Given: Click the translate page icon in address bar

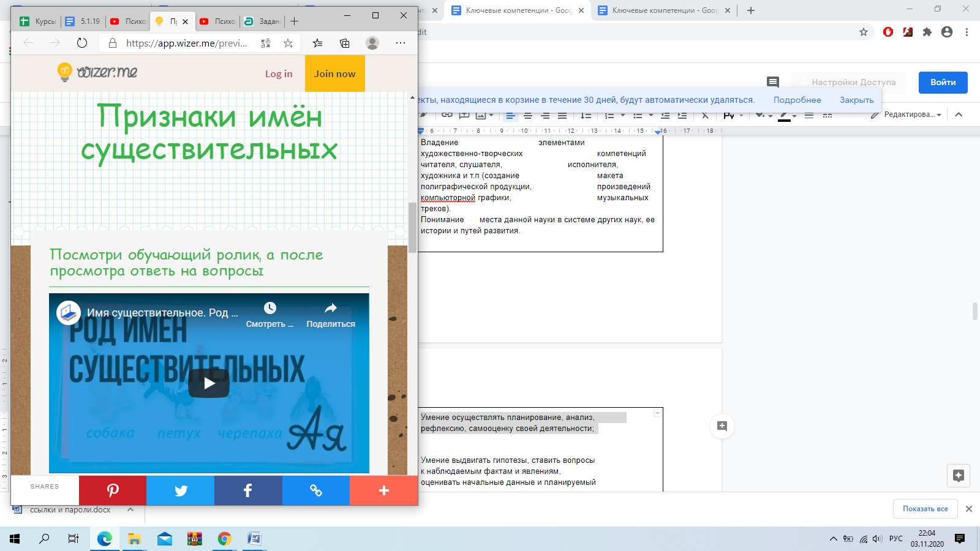Looking at the screenshot, I should (x=265, y=43).
